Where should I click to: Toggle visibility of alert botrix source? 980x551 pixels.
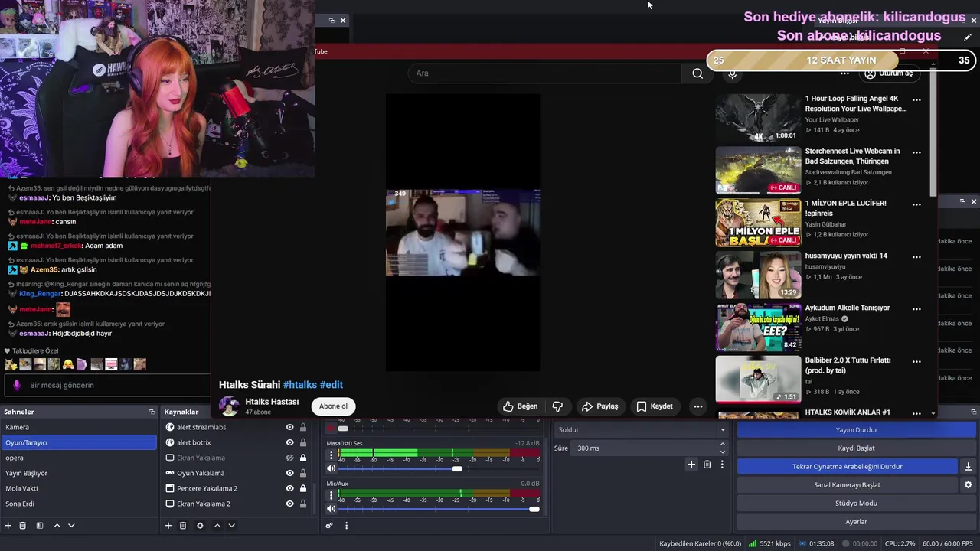tap(289, 443)
